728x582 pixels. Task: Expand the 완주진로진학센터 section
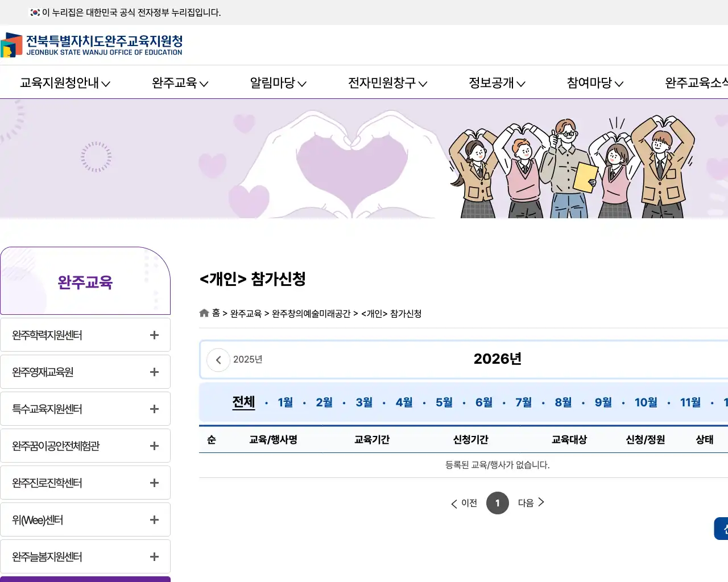(x=154, y=483)
